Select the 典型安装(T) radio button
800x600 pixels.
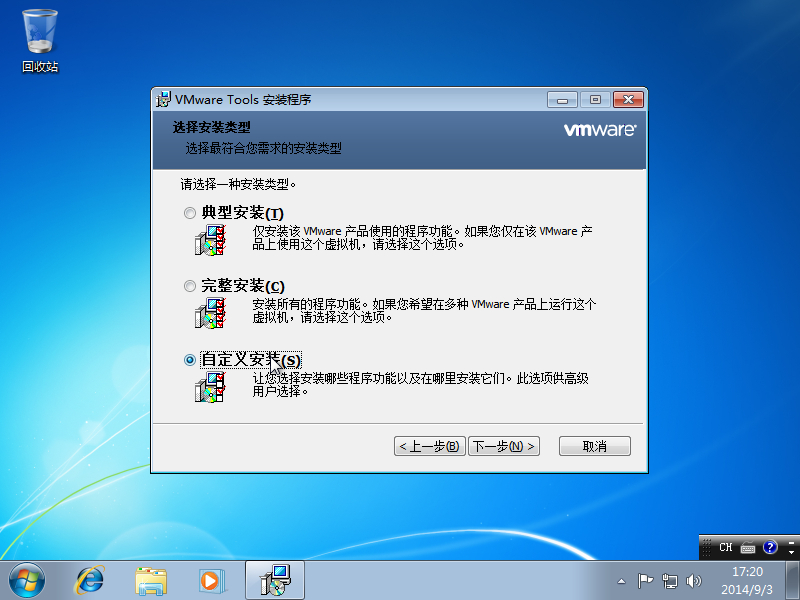190,213
